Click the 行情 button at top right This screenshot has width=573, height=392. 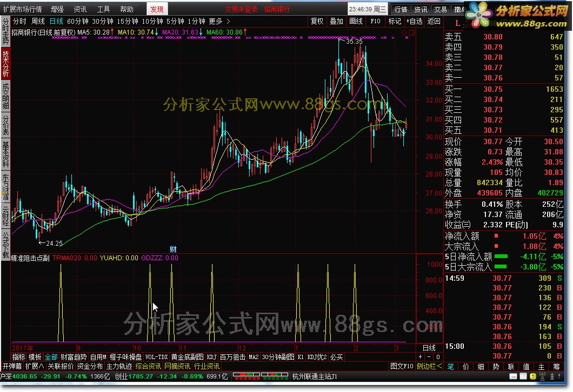coord(401,10)
